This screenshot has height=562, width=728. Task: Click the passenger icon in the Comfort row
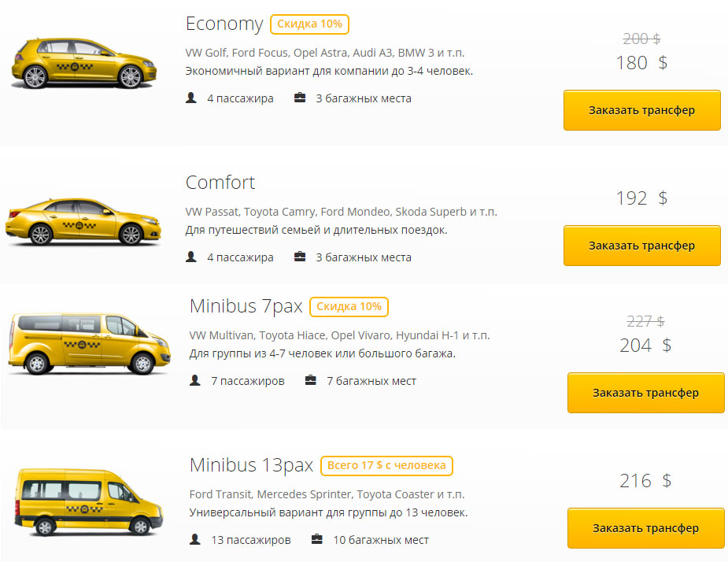tap(191, 257)
